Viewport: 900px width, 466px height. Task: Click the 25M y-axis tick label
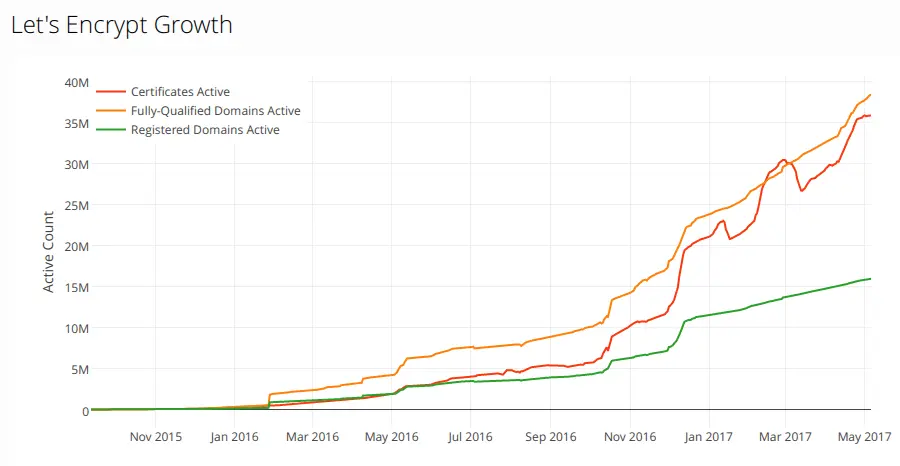tap(77, 205)
